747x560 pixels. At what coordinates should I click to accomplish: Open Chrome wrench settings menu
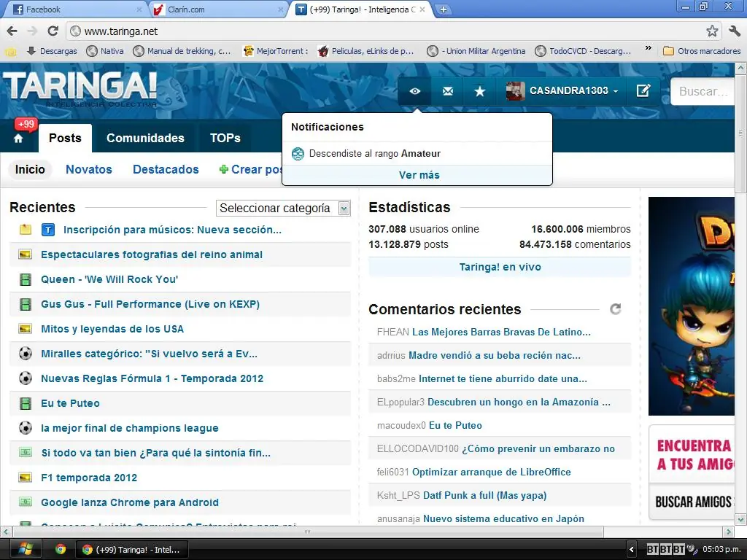tap(734, 31)
